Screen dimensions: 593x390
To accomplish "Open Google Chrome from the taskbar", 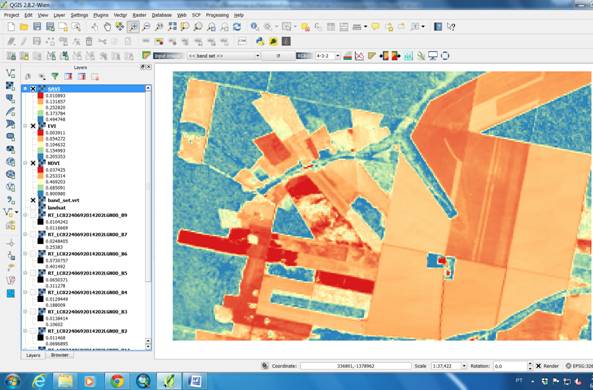I will [x=116, y=381].
